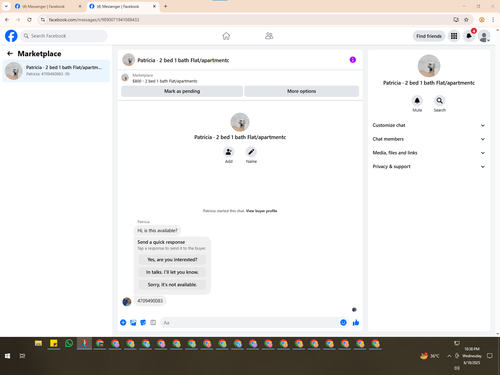Viewport: 500px width, 375px height.
Task: Open the notifications bell with red badge
Action: pyautogui.click(x=469, y=36)
